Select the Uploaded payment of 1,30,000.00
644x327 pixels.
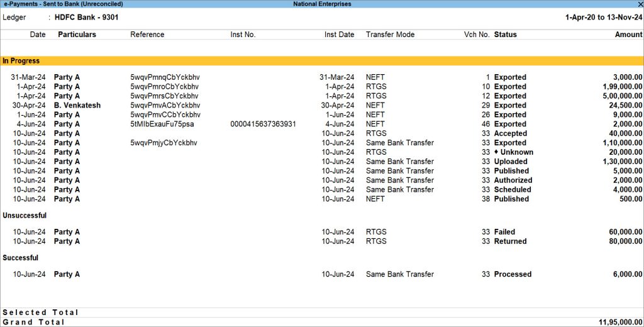click(511, 162)
